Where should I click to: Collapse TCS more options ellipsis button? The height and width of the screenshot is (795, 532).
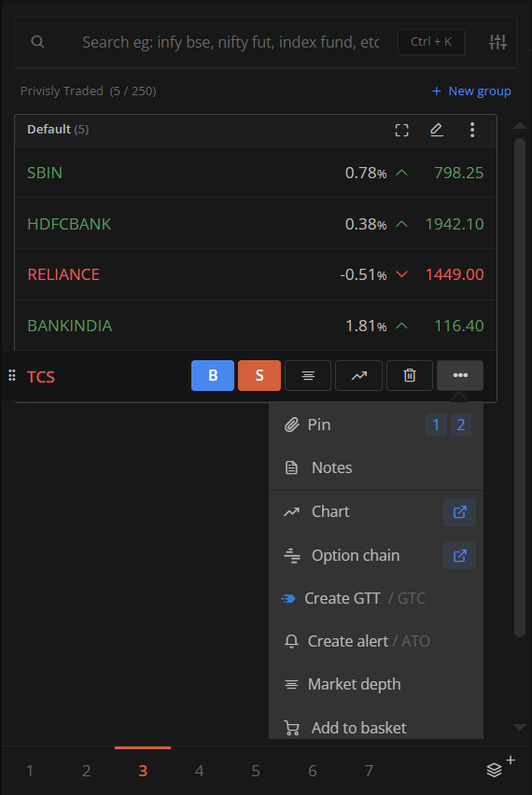point(460,376)
